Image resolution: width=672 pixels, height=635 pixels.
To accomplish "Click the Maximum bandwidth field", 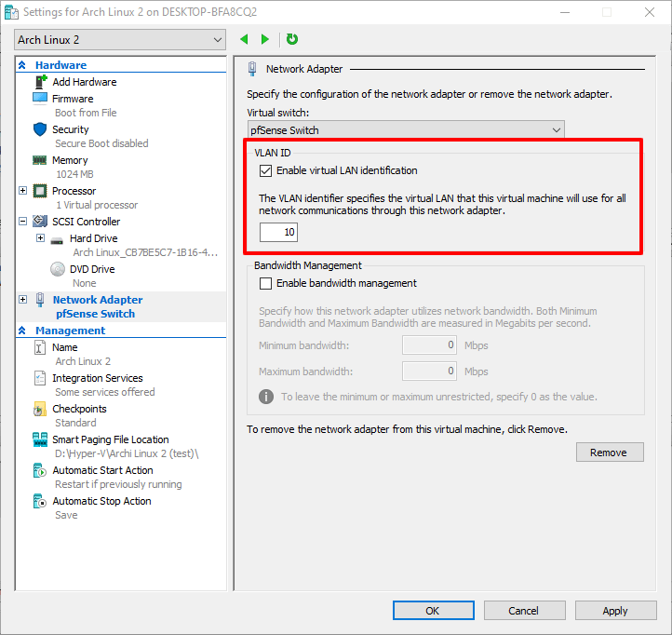I will pos(429,371).
